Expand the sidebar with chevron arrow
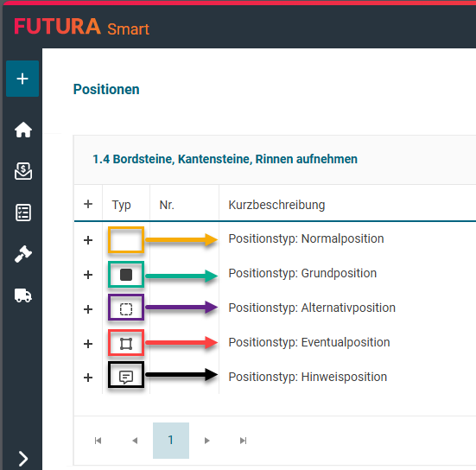The width and height of the screenshot is (476, 470). point(23,459)
